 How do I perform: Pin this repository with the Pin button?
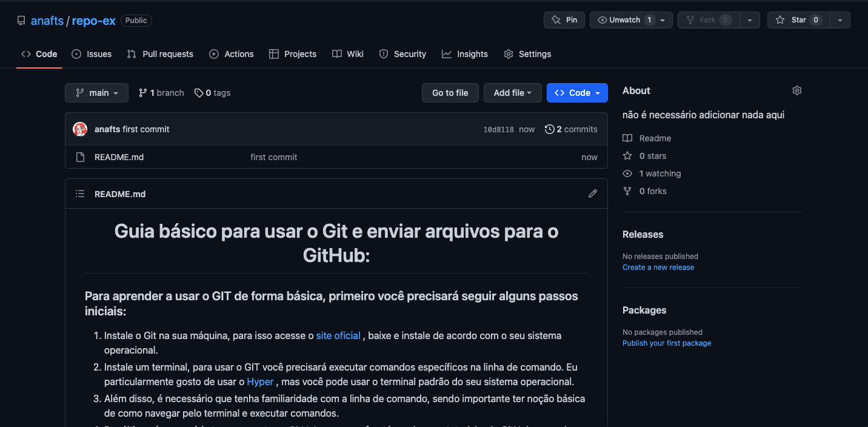[x=564, y=20]
